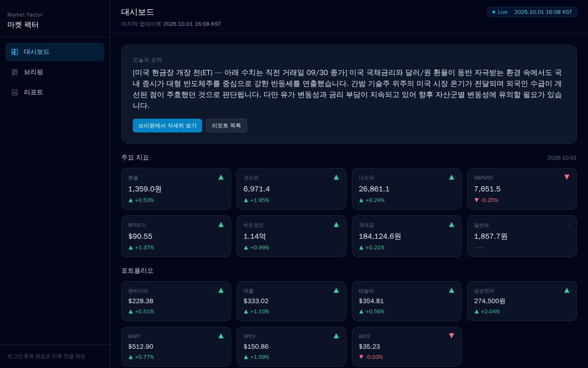588x368 pixels.
Task: Click the up-arrow icon on 코스피 card
Action: click(336, 177)
